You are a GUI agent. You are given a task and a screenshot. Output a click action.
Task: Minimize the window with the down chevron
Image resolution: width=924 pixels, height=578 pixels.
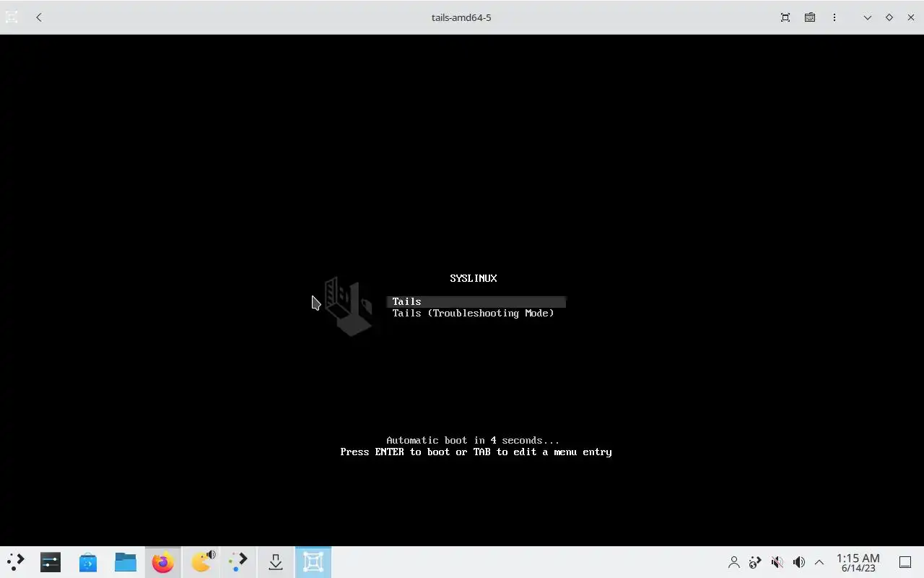[x=868, y=17]
